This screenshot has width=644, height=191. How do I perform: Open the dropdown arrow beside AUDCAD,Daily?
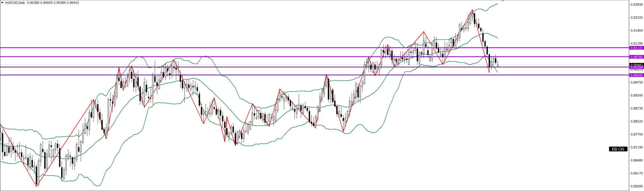tap(2, 3)
